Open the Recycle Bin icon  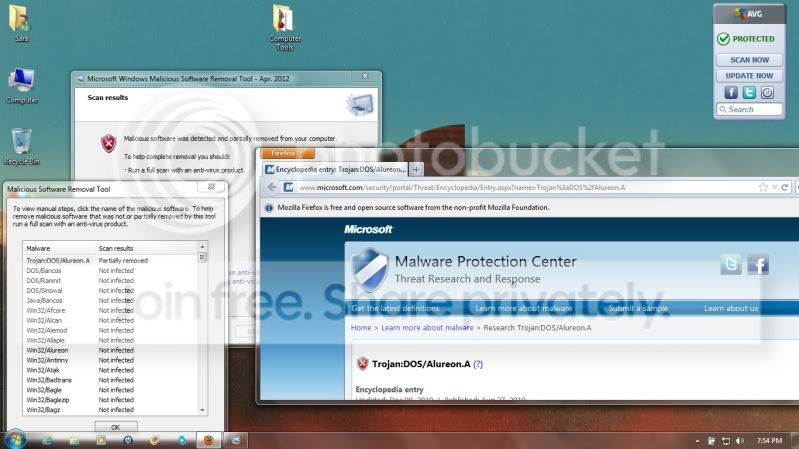point(21,144)
